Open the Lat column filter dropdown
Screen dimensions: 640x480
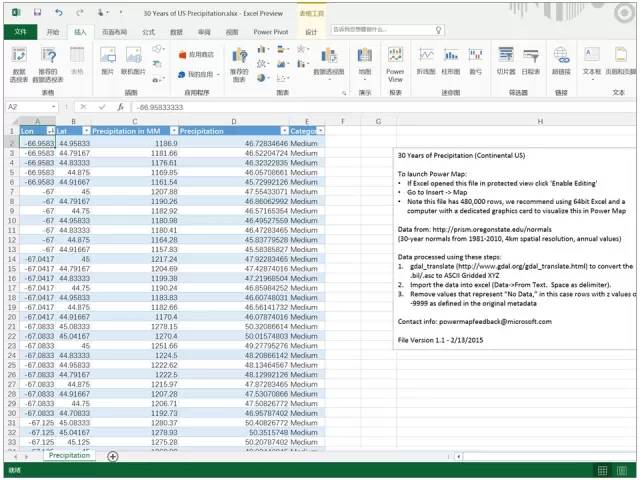point(87,131)
